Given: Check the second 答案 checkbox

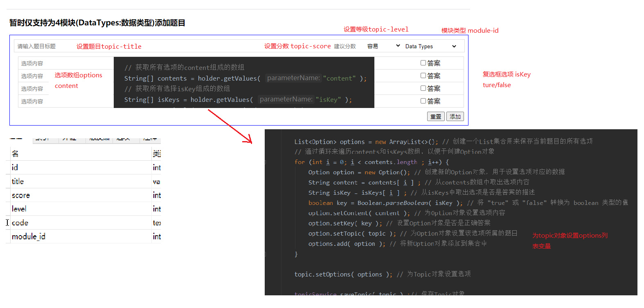Looking at the screenshot, I should 423,76.
